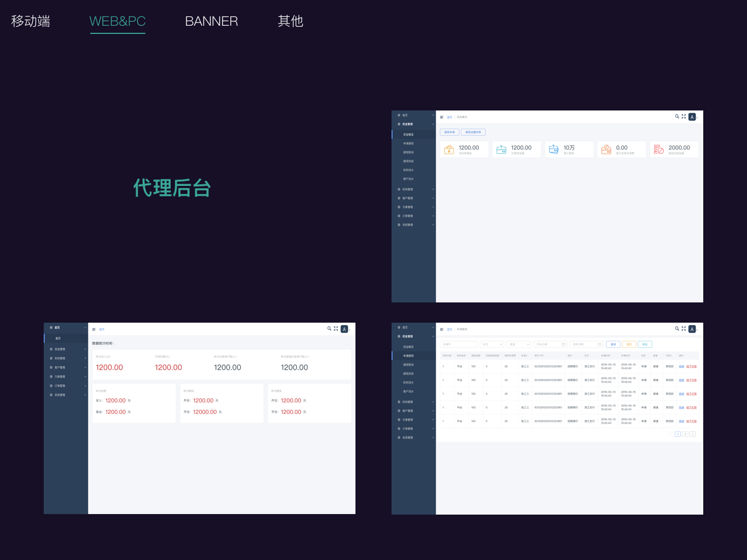Expand 资金管理 in home dashboard sidebar
The height and width of the screenshot is (560, 747).
click(66, 349)
